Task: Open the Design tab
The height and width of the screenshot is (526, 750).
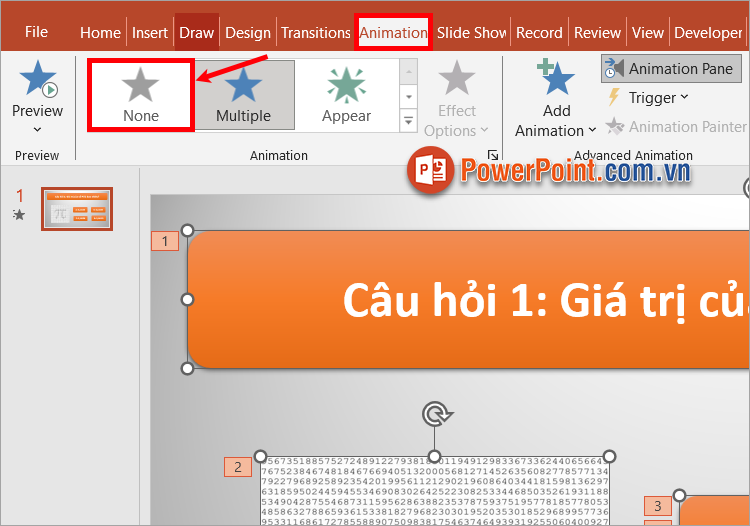Action: tap(248, 32)
